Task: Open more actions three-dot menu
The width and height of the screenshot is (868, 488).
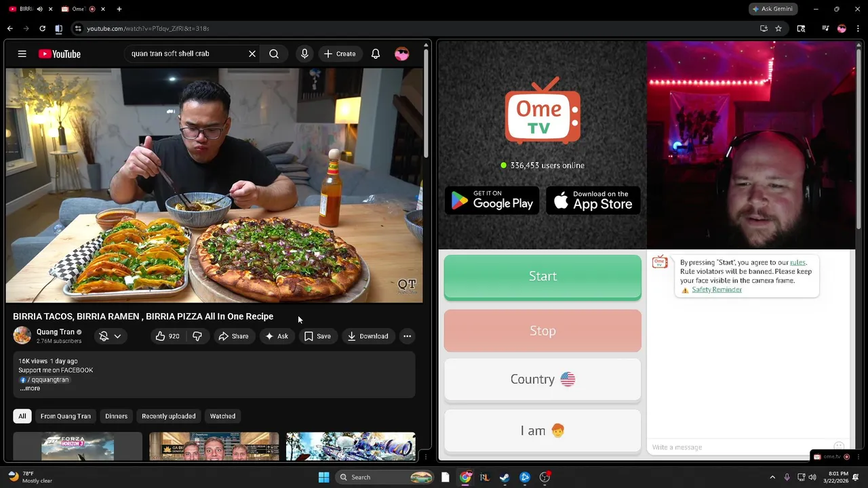Action: (x=407, y=336)
